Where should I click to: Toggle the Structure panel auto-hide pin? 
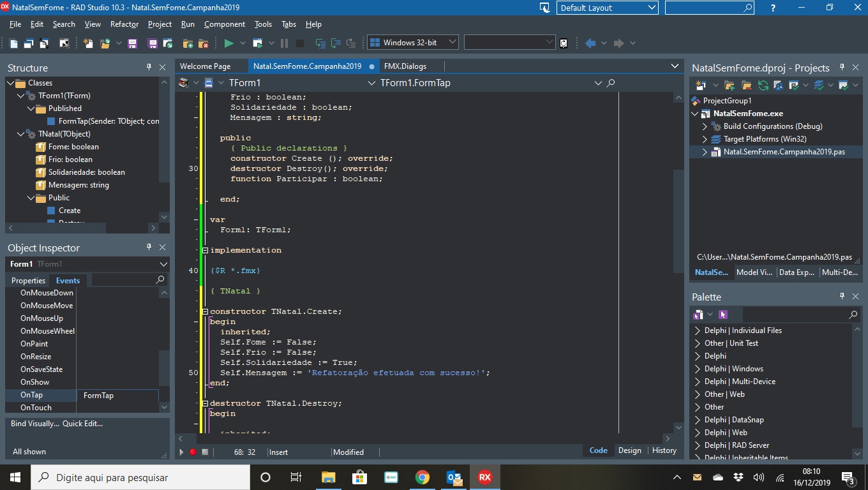(x=149, y=67)
